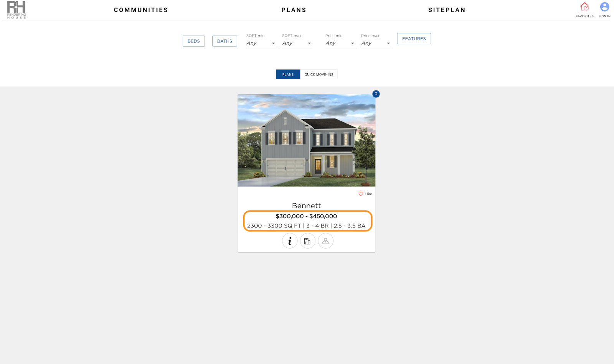This screenshot has height=364, width=614.
Task: Expand the SQFT max dropdown
Action: click(x=297, y=43)
